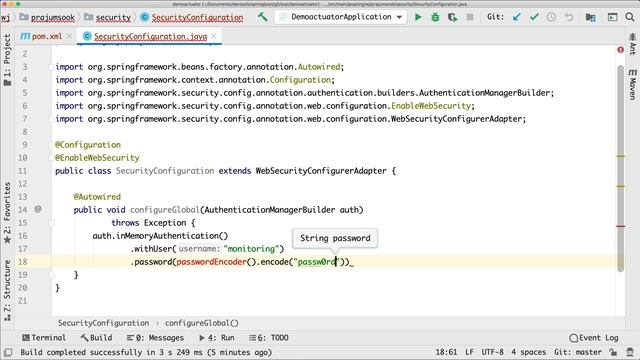This screenshot has height=360, width=640.
Task: Commit changes with Git checkmark icon
Action: [x=534, y=17]
